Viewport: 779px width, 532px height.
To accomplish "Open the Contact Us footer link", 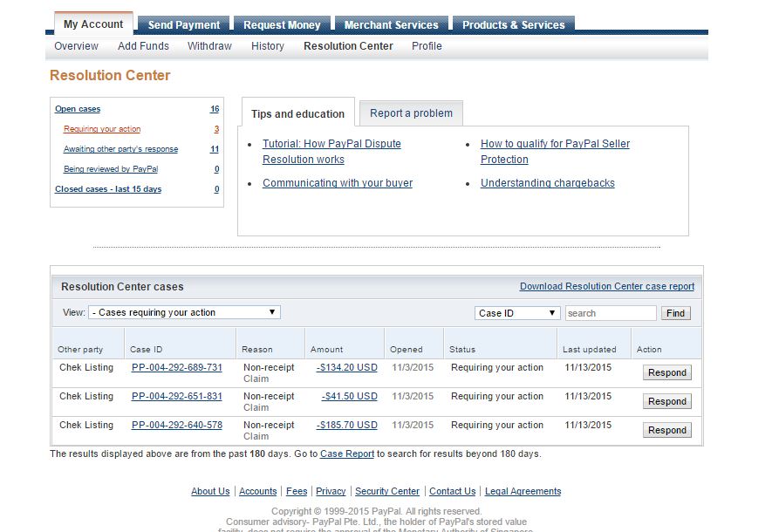I will coord(453,491).
